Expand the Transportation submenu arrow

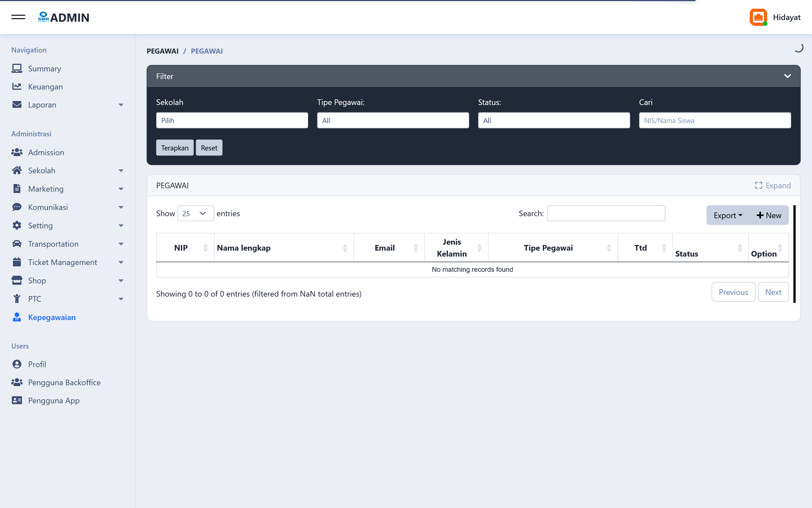point(121,244)
